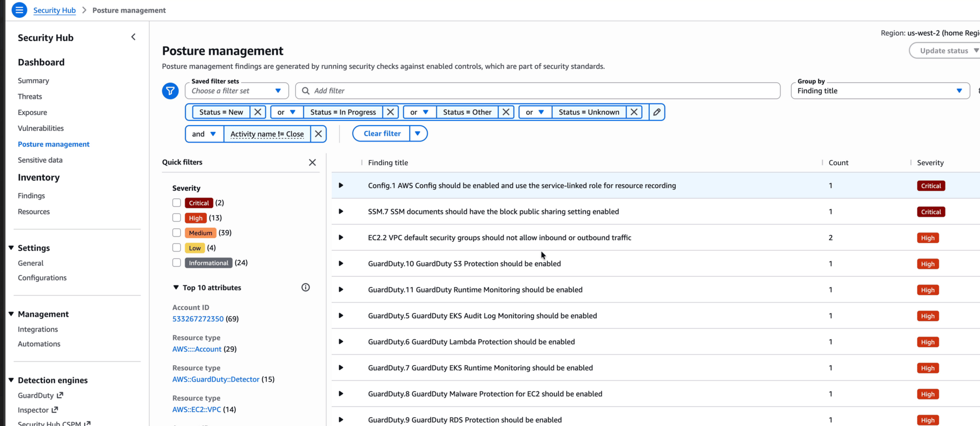Check the Medium severity filter

pos(177,232)
